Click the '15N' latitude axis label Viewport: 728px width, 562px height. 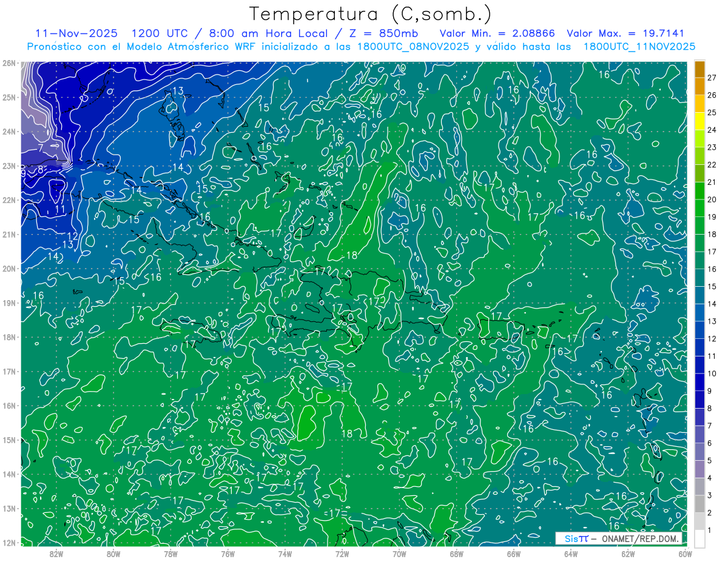click(x=9, y=440)
